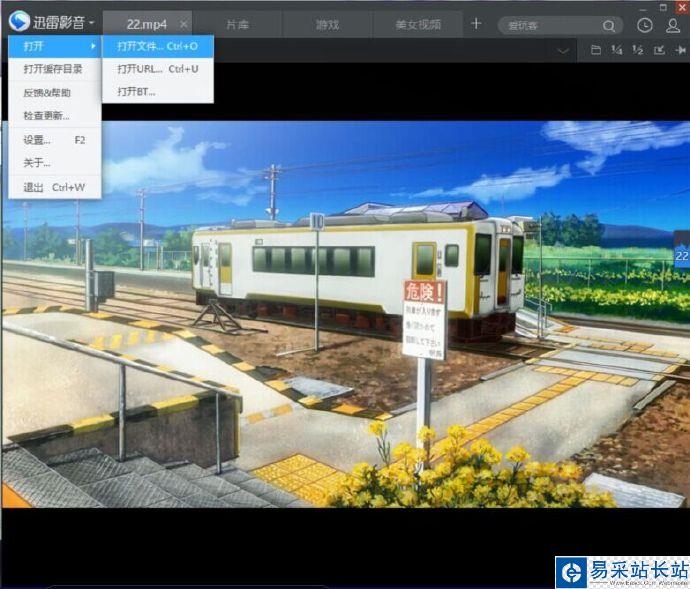The width and height of the screenshot is (690, 589).
Task: Click the search magnifier icon
Action: 609,26
